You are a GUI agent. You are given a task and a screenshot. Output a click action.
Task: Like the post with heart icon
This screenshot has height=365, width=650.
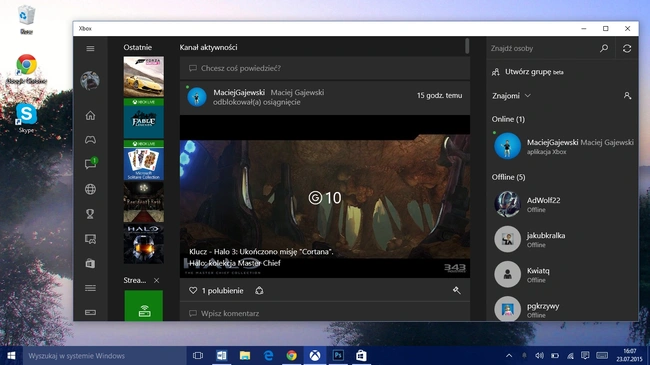click(x=193, y=291)
